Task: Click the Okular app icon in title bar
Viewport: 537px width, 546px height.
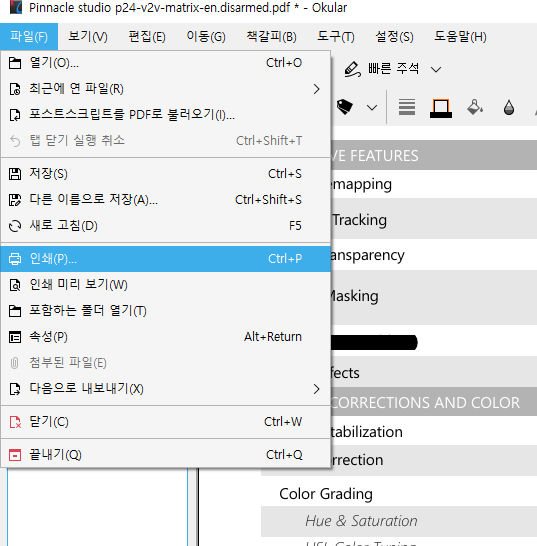Action: (x=15, y=7)
